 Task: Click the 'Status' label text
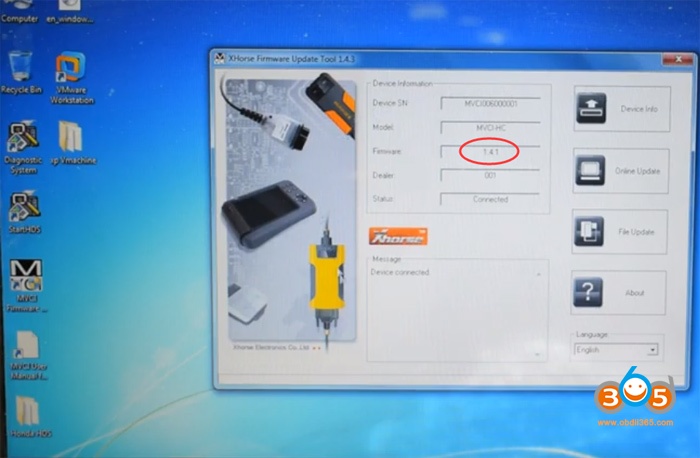[383, 199]
